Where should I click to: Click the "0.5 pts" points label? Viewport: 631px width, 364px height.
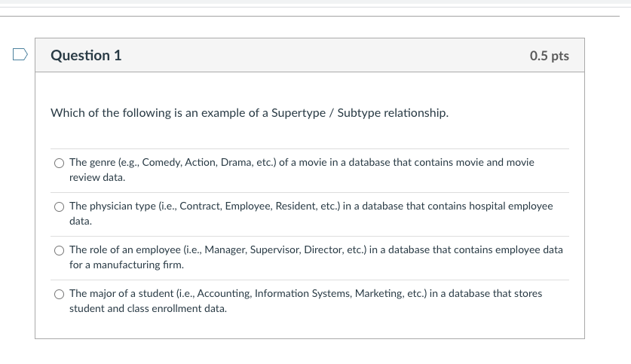pyautogui.click(x=549, y=56)
